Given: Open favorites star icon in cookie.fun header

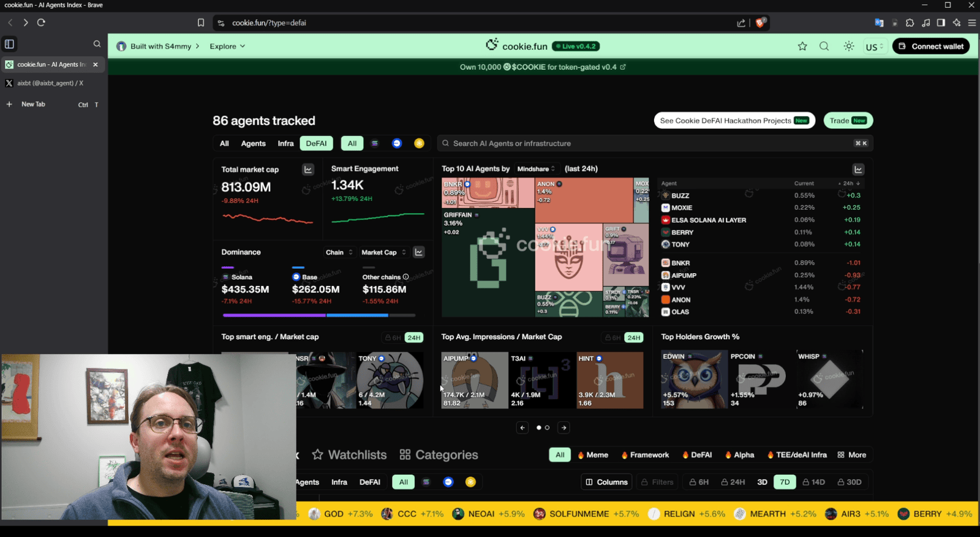Looking at the screenshot, I should point(802,46).
